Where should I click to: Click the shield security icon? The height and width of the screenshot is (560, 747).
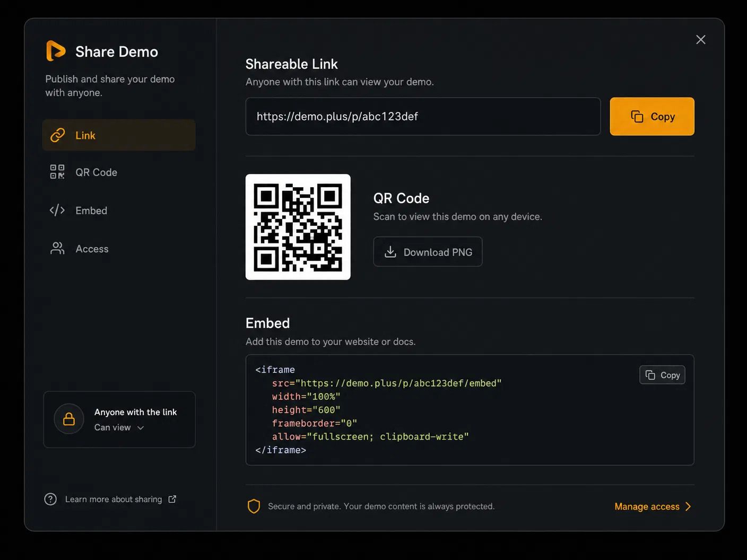click(254, 506)
